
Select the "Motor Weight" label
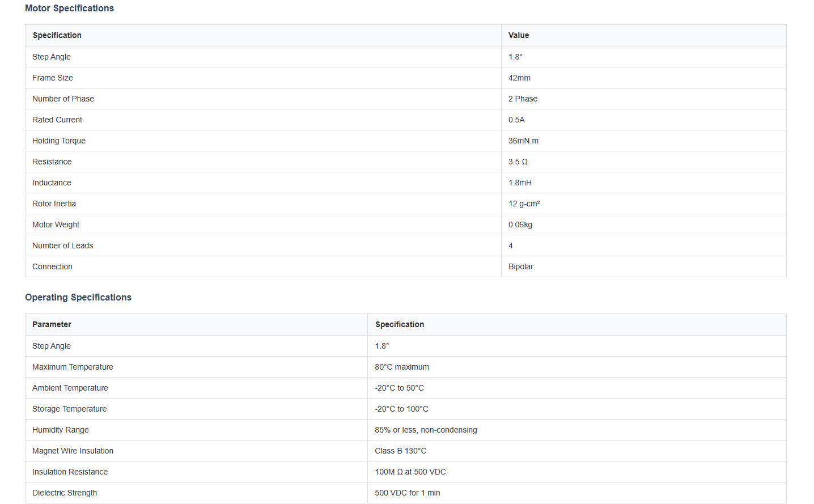(56, 225)
